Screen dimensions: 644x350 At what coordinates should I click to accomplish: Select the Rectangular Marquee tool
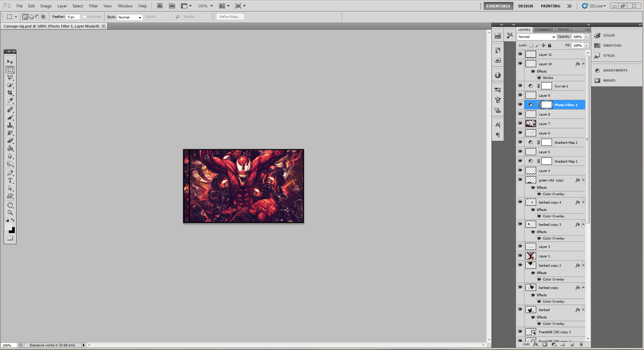10,70
